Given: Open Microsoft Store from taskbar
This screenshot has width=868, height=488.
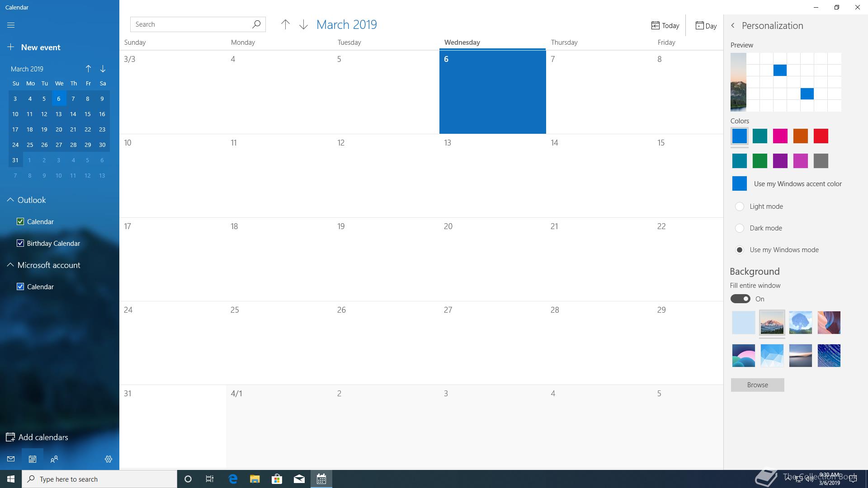Looking at the screenshot, I should point(277,479).
